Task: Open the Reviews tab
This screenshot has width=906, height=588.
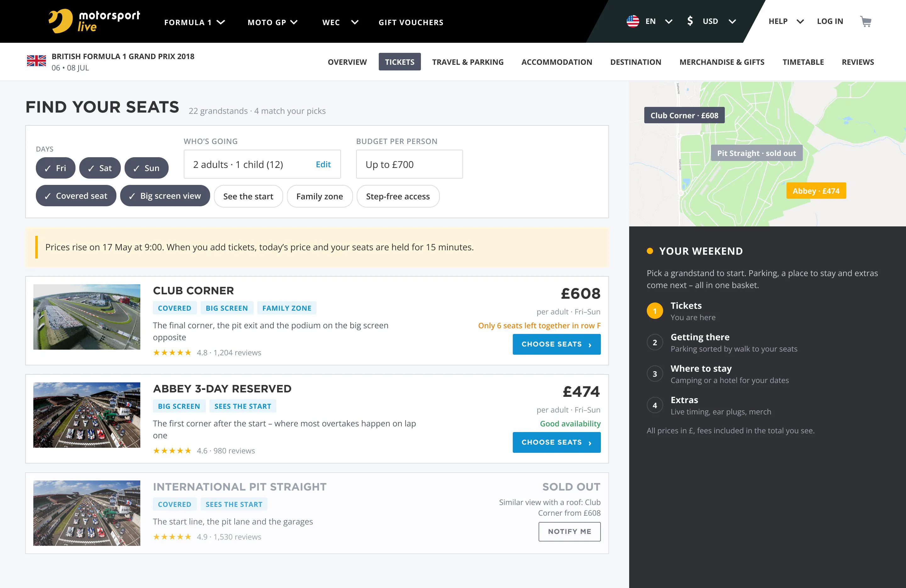Action: (x=858, y=62)
